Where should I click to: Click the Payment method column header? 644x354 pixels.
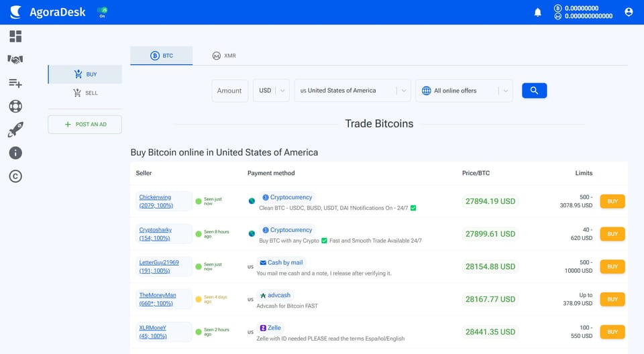pyautogui.click(x=271, y=173)
